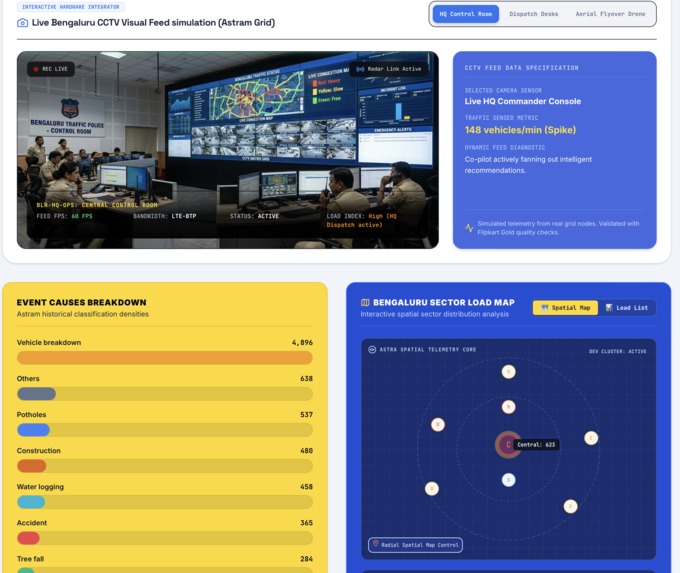Click the REC LIVE badge on video feed
The height and width of the screenshot is (573, 680).
point(51,69)
